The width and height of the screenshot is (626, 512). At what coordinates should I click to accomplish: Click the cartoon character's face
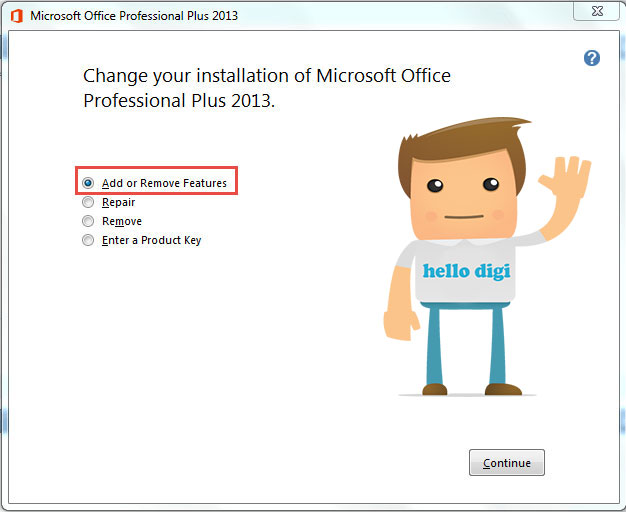pos(462,200)
